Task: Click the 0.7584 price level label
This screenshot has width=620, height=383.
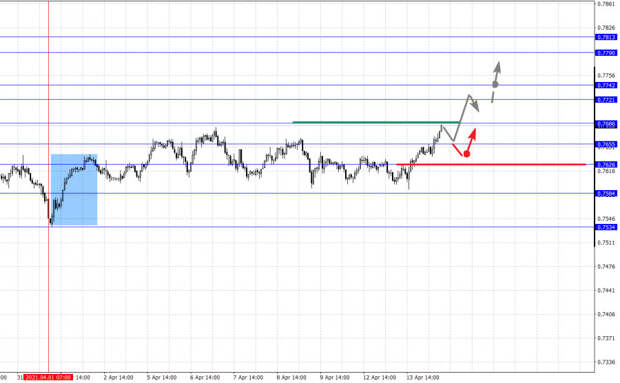Action: 606,194
